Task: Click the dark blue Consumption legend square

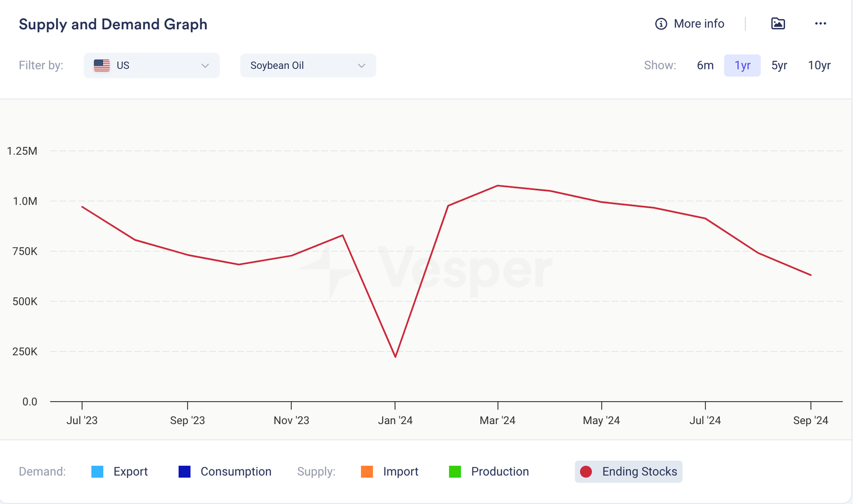Action: pyautogui.click(x=184, y=472)
